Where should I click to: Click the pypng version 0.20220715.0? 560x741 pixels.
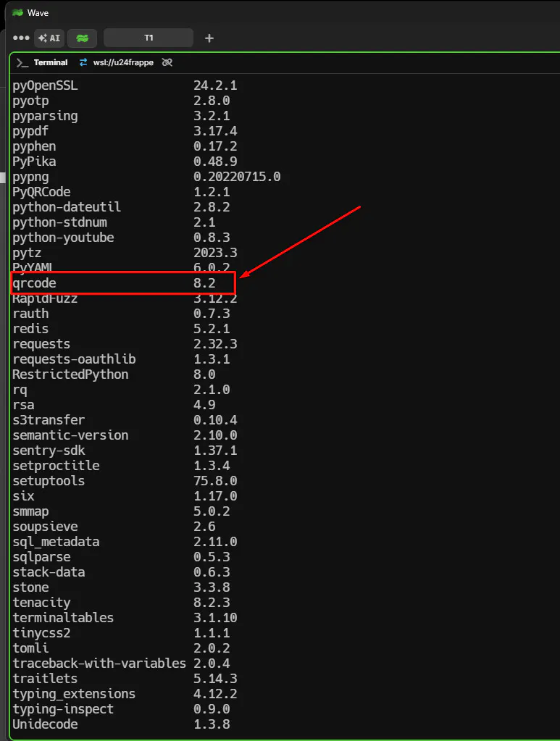[237, 177]
